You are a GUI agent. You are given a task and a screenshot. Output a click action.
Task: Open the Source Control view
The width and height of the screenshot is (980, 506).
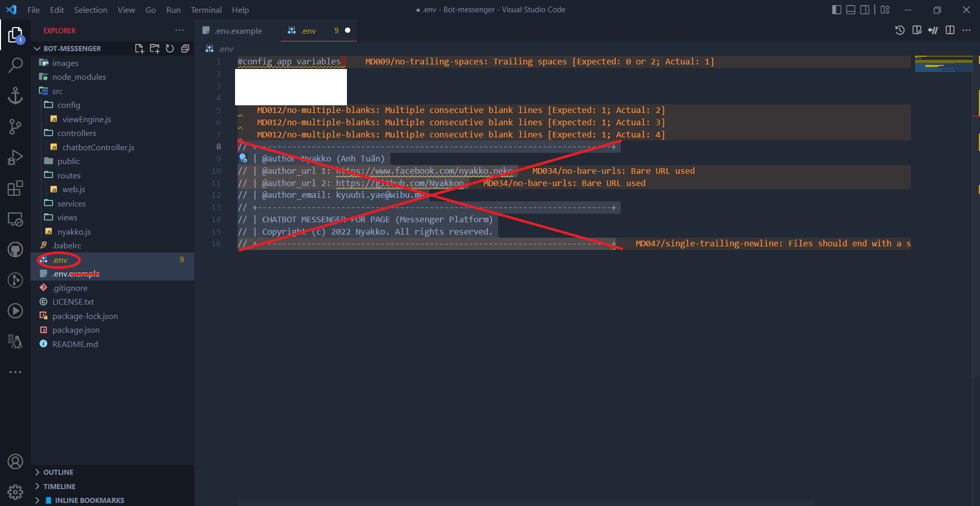(x=15, y=126)
